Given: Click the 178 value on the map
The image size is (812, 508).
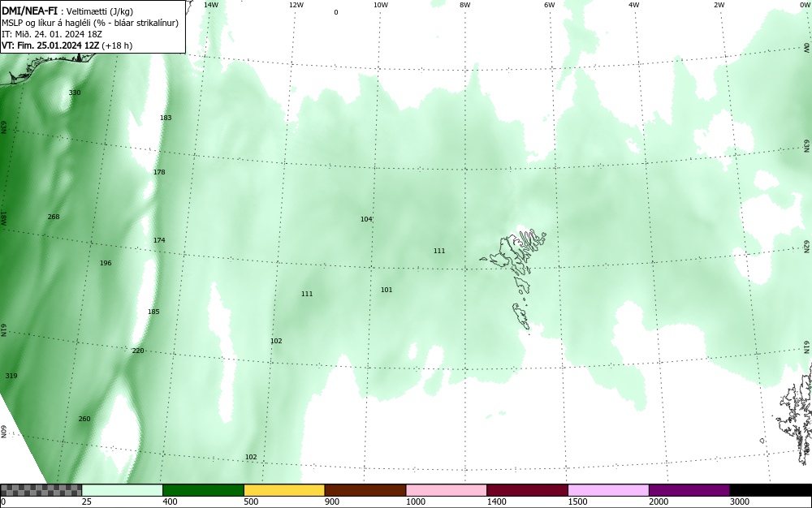Looking at the screenshot, I should tap(159, 172).
